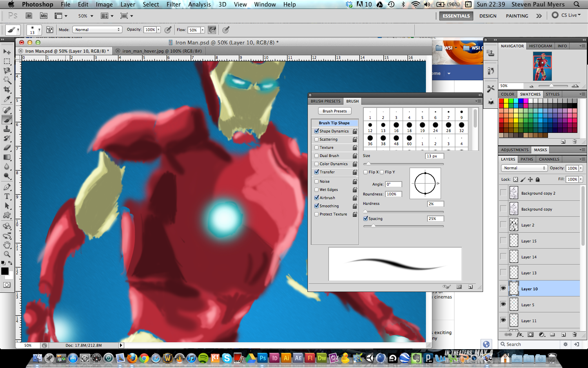
Task: Pick the size 60 brush tip
Action: point(409,140)
